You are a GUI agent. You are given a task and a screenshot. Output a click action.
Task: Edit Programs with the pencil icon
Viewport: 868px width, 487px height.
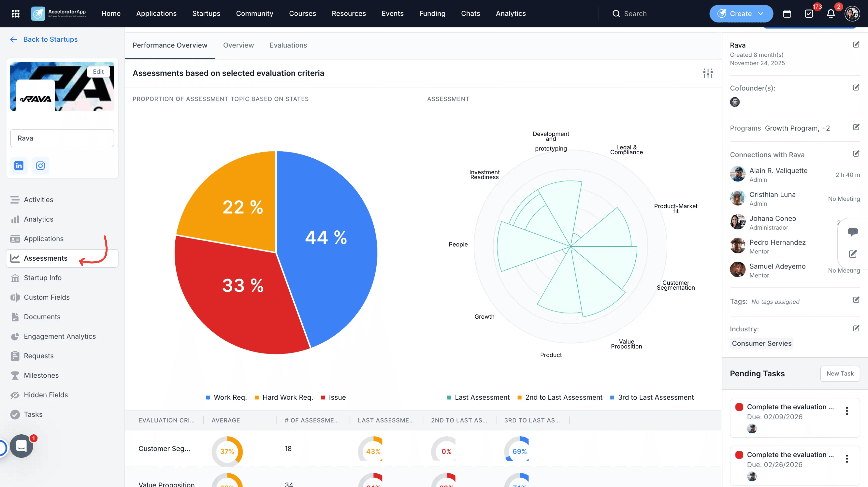click(x=856, y=127)
